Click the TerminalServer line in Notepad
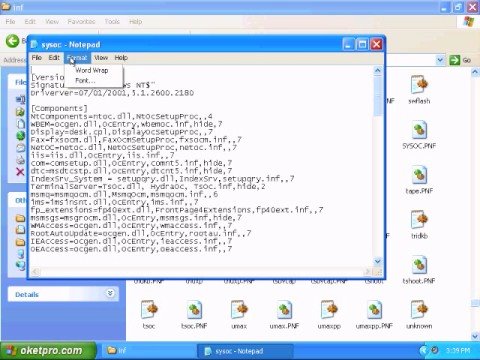 coord(148,187)
